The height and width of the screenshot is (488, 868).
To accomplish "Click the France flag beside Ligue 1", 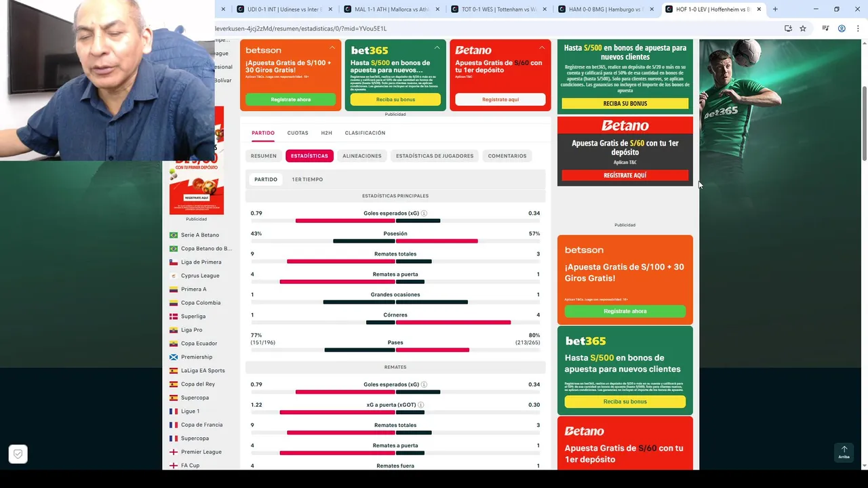I will 174,411.
